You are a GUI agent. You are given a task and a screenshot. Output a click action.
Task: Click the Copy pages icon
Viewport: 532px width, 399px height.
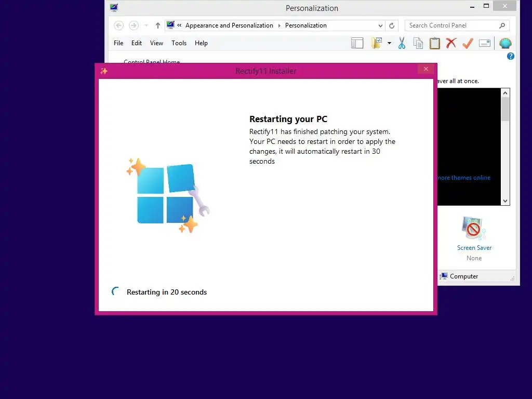click(418, 43)
